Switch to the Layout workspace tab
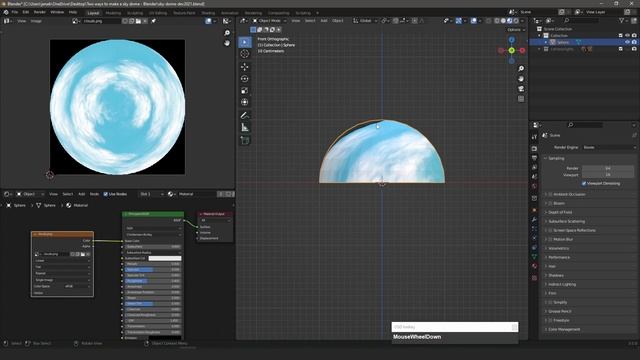This screenshot has width=640, height=360. click(x=93, y=13)
